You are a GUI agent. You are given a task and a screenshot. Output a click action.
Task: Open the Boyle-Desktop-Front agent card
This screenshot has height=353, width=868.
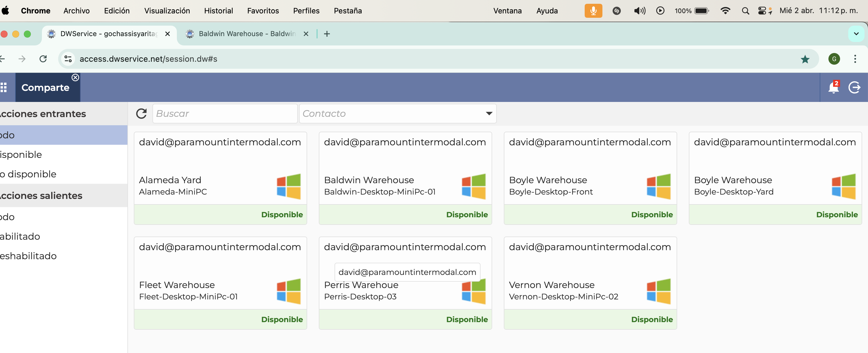[590, 178]
